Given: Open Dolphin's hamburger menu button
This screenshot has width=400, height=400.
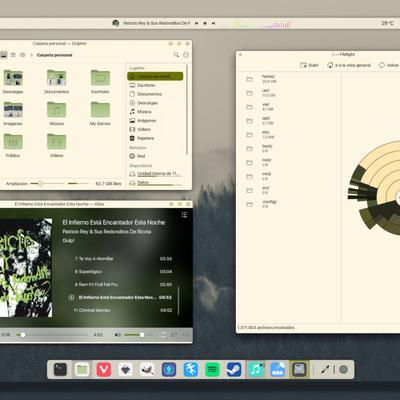Looking at the screenshot, I should click(x=186, y=55).
